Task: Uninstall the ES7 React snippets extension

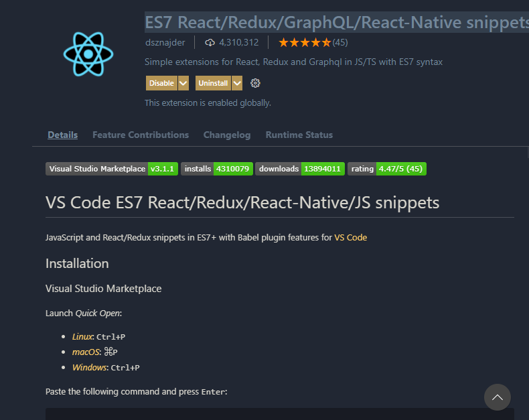Action: pyautogui.click(x=213, y=83)
